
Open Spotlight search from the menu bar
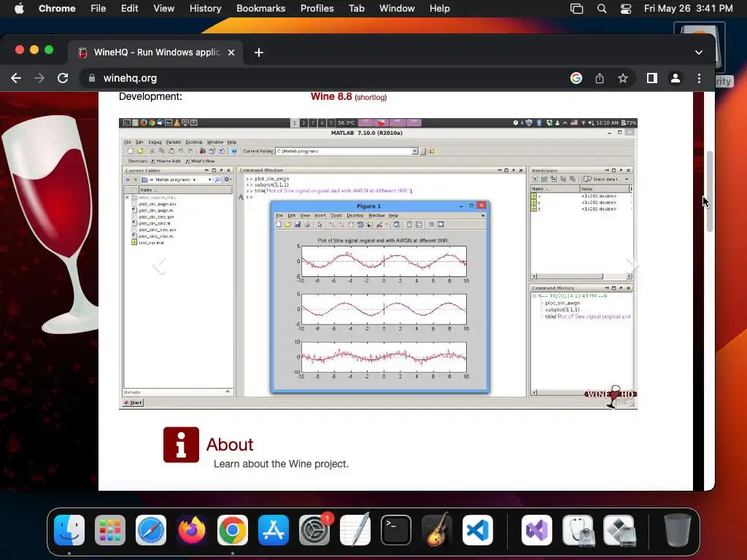(x=602, y=9)
